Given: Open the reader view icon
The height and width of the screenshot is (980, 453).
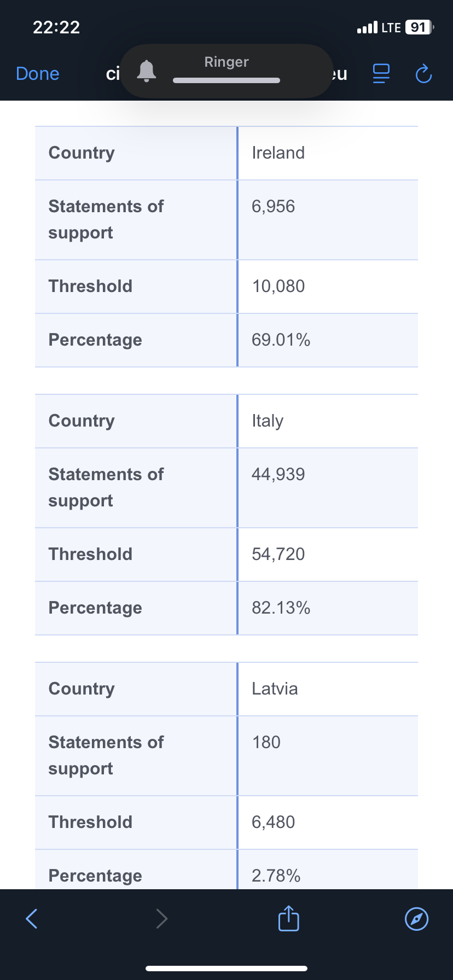Looking at the screenshot, I should pyautogui.click(x=381, y=73).
